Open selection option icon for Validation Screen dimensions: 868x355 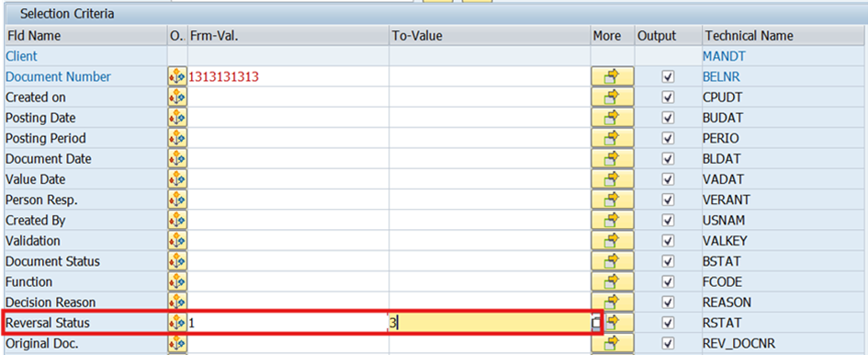point(177,241)
